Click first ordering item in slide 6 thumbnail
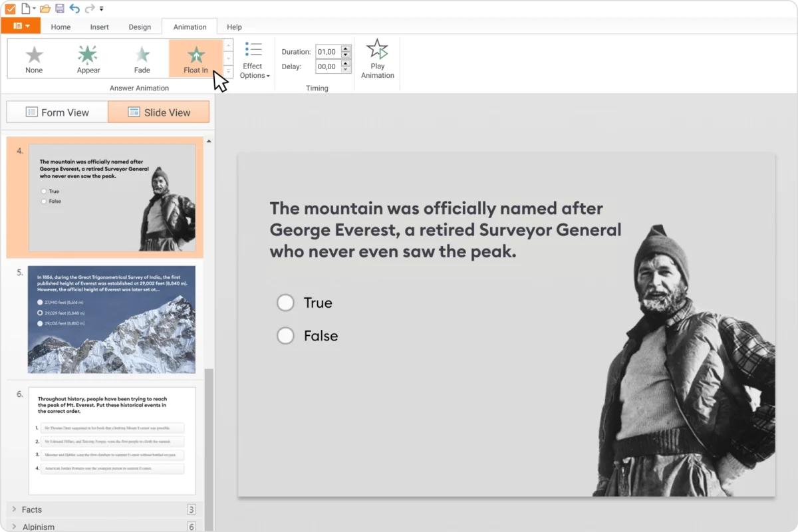798x532 pixels. [x=111, y=428]
